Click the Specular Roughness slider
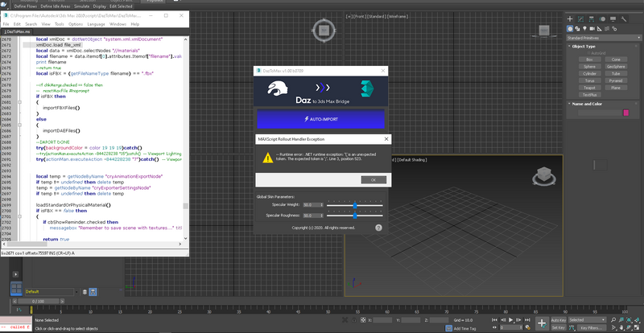 [x=355, y=215]
